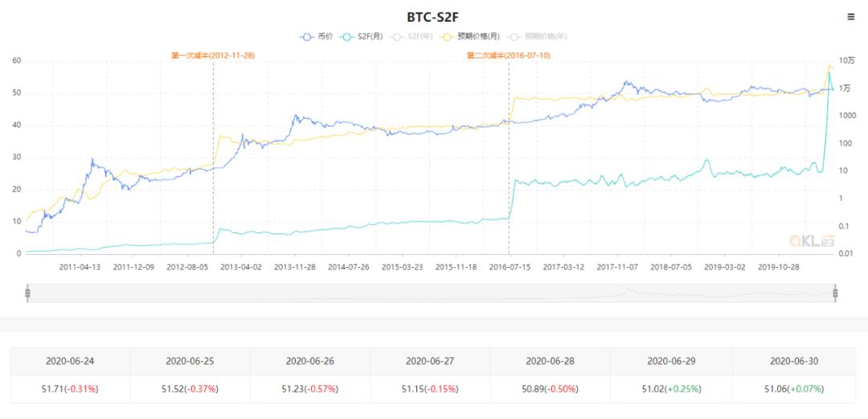This screenshot has width=868, height=419.
Task: Click the right zoom slider handle
Action: (x=837, y=293)
